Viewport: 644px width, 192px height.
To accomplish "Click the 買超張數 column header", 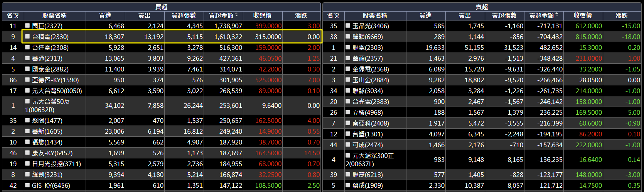I will point(184,15).
